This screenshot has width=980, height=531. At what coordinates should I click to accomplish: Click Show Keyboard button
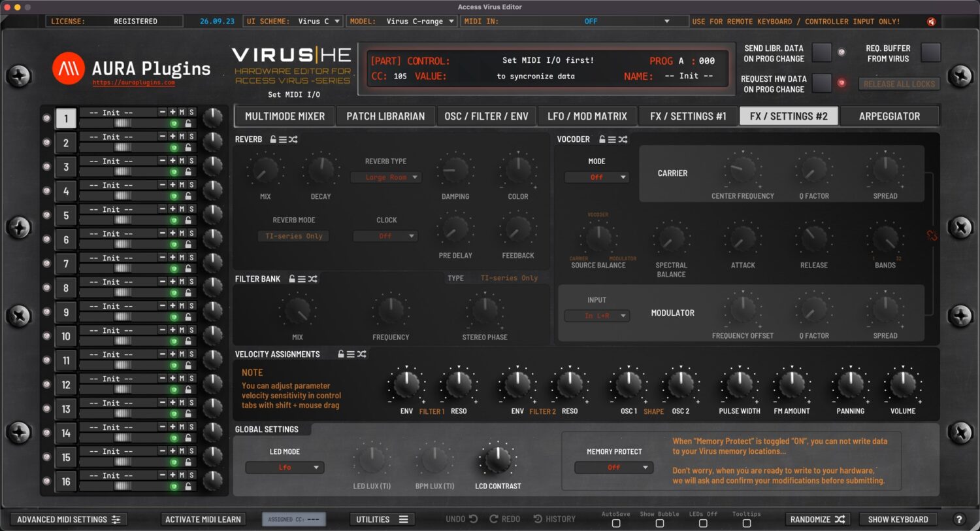[898, 519]
